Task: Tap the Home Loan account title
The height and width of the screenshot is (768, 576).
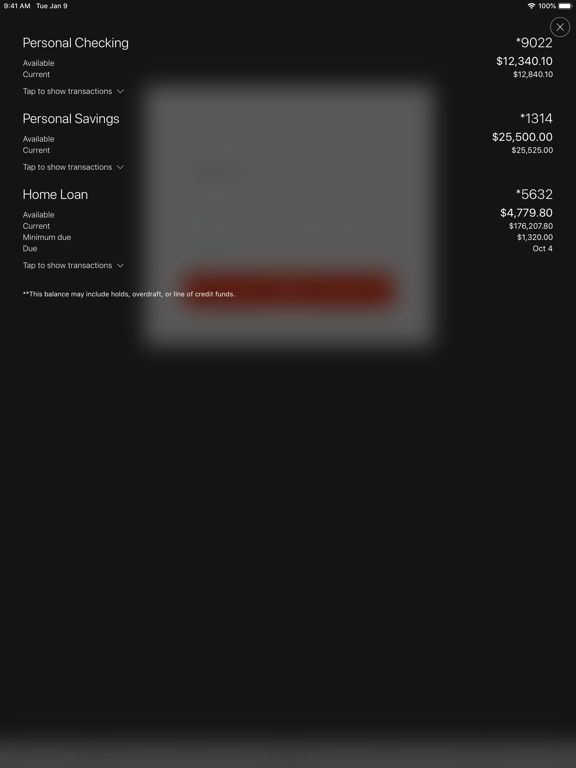Action: 55,194
